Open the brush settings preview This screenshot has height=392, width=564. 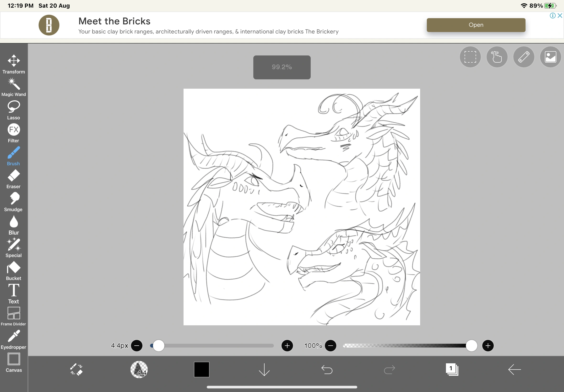139,369
